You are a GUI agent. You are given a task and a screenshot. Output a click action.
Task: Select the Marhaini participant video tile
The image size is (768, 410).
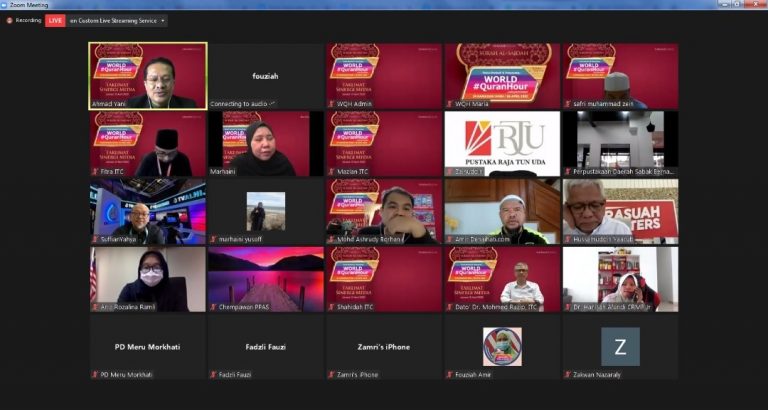coord(266,144)
